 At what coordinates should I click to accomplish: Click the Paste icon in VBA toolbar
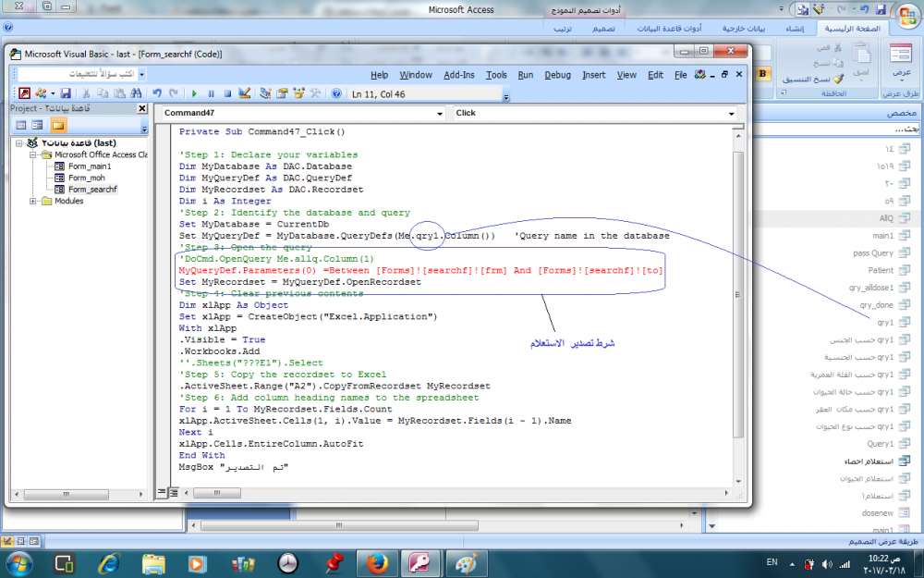(119, 93)
